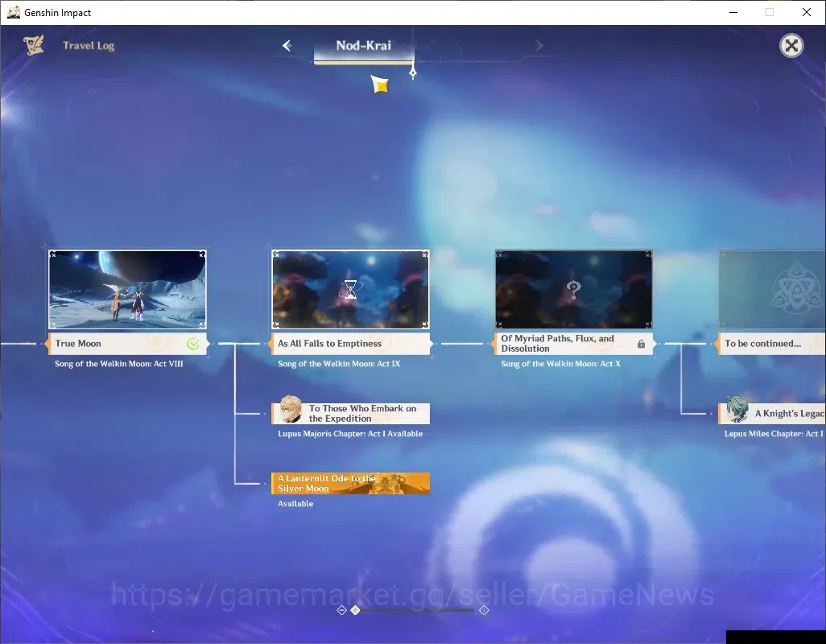Select As All Falls to Emptiness label
826x644 pixels.
coord(350,344)
